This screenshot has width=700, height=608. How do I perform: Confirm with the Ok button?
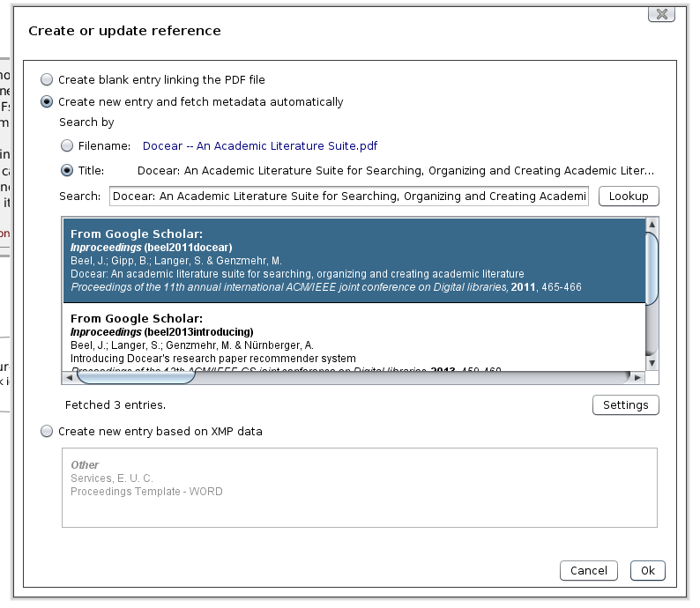click(x=648, y=570)
